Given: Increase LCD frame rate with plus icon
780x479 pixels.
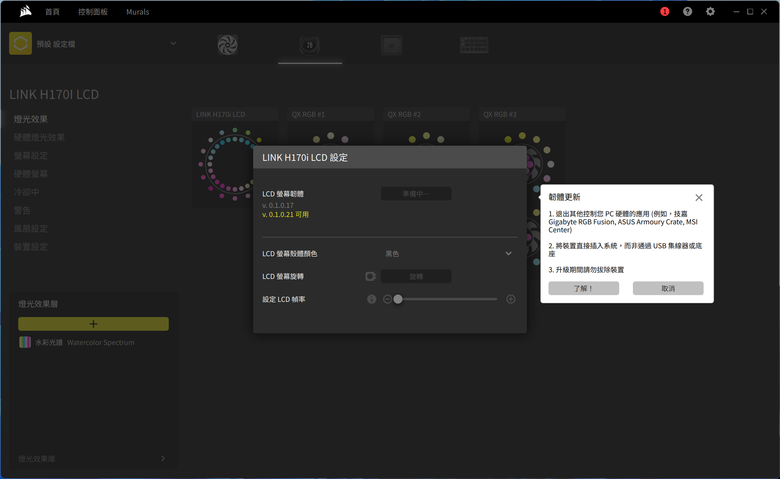Looking at the screenshot, I should pyautogui.click(x=510, y=299).
